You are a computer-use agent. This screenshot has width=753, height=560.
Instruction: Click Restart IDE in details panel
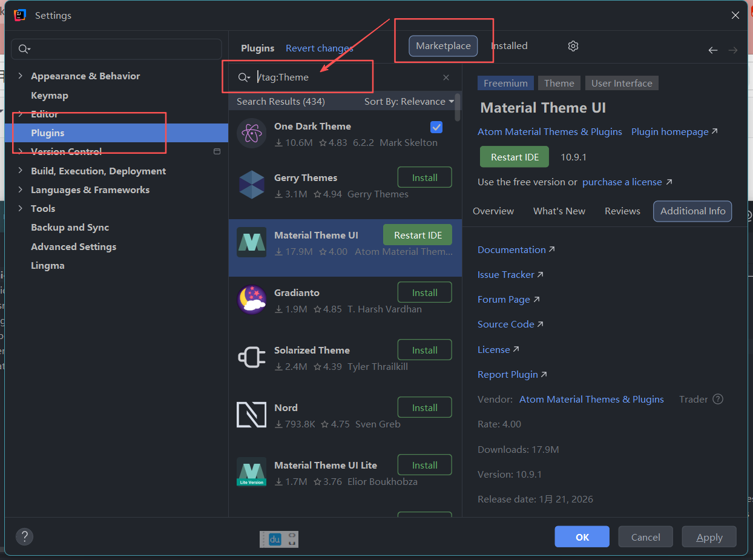515,157
